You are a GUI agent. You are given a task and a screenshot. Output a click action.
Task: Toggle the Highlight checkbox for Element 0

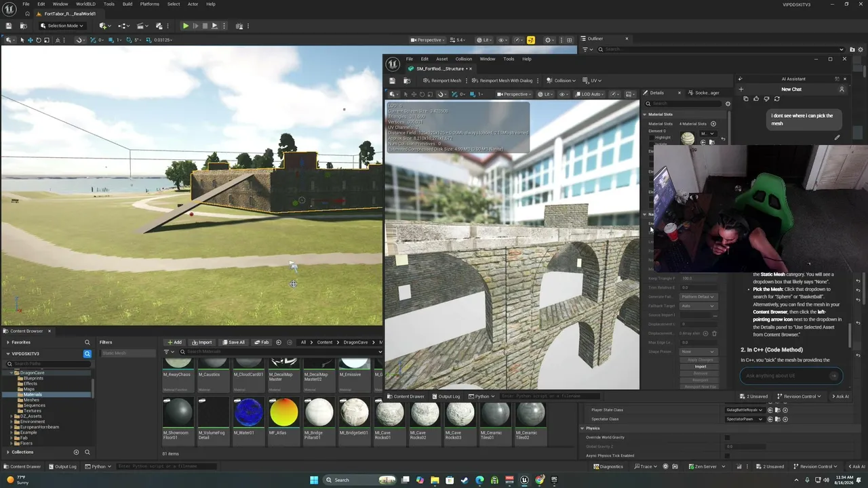(652, 138)
